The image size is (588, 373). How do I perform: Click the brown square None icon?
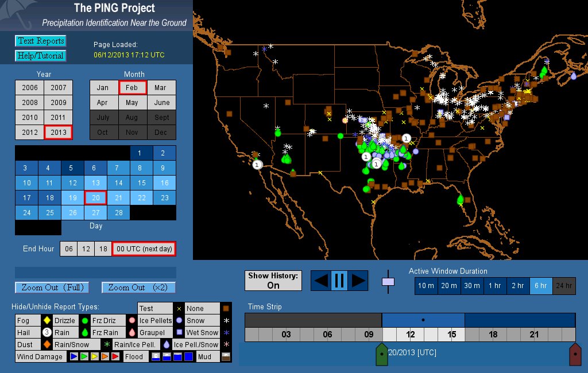click(x=226, y=309)
